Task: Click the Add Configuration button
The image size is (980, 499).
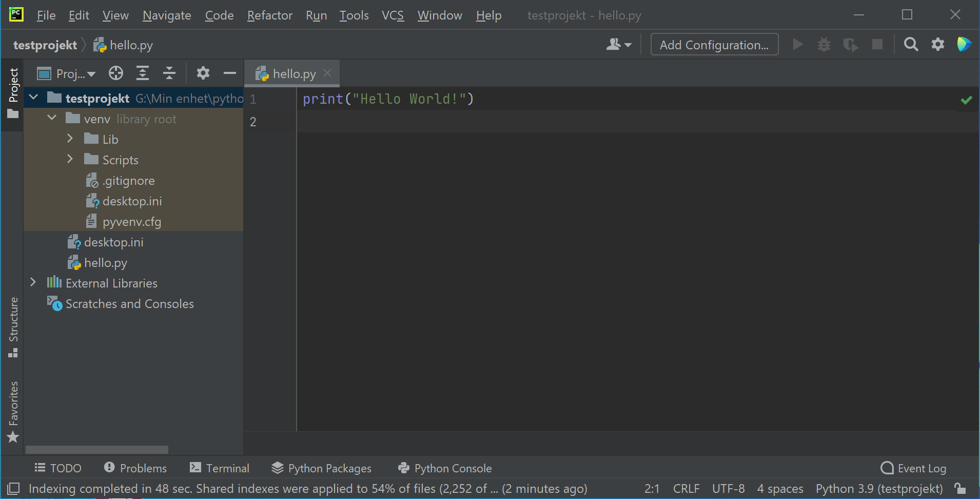Action: click(x=714, y=45)
